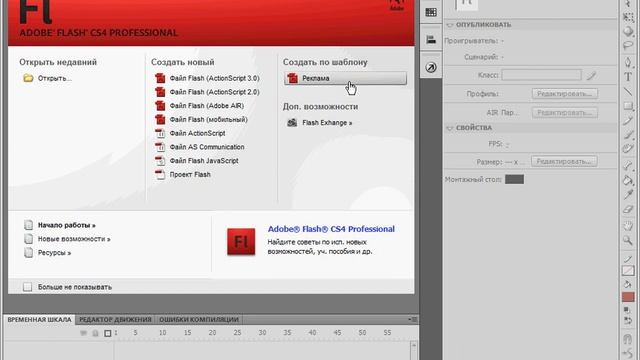Toggle Snap to Objects magnet icon

(x=628, y=339)
